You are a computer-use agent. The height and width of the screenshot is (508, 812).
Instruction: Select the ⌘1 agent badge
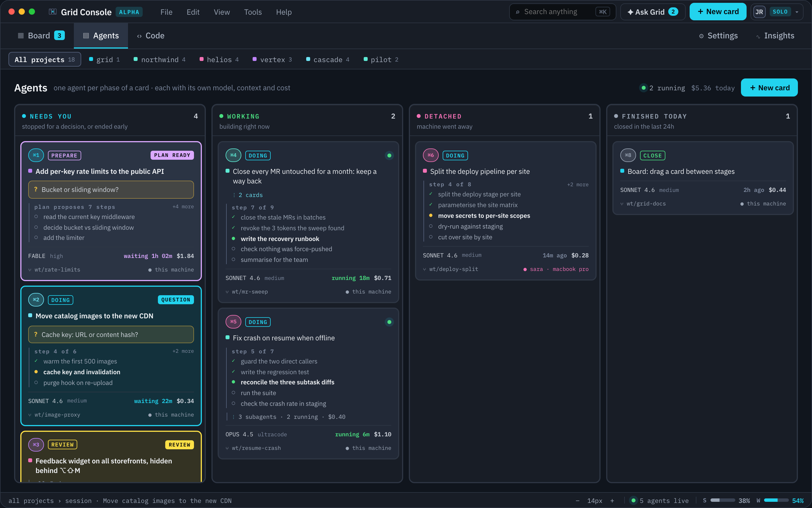[x=36, y=155]
